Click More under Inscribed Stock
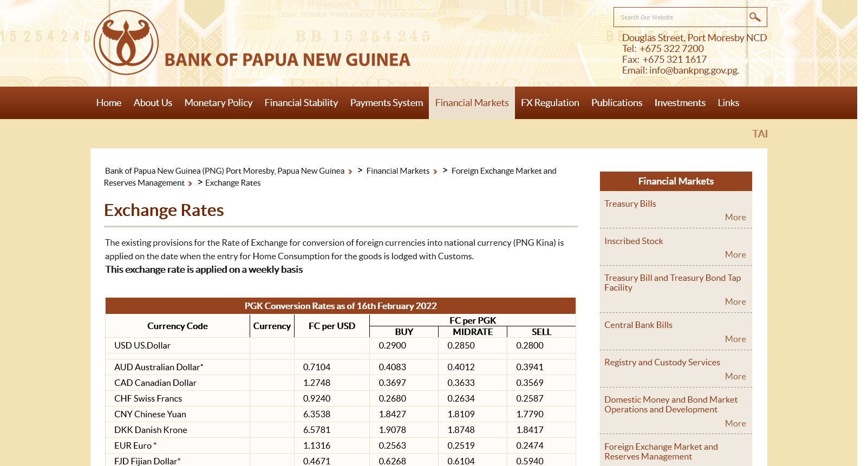868x466 pixels. point(735,254)
